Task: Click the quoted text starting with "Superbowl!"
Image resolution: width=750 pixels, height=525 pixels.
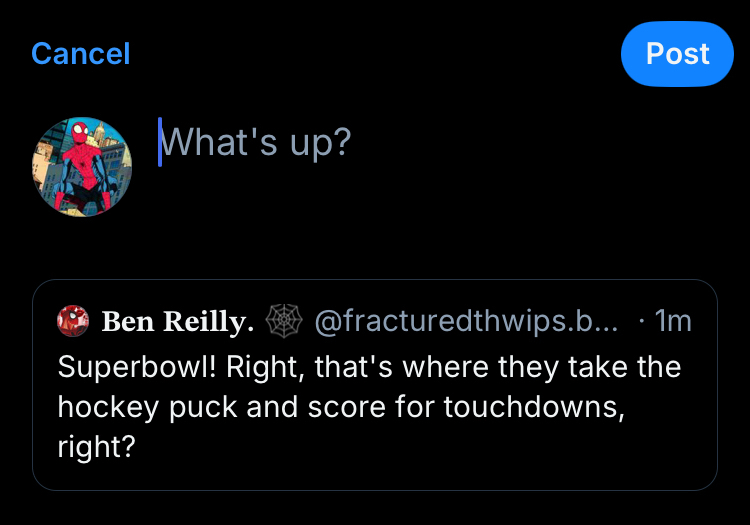Action: pyautogui.click(x=369, y=367)
